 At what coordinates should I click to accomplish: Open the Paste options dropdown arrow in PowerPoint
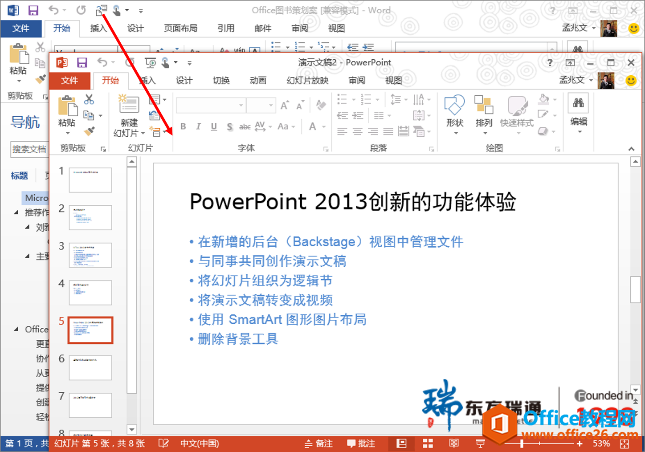click(67, 133)
